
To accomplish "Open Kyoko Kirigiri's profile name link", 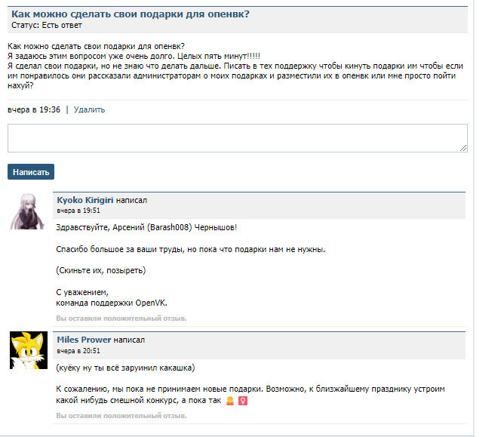I will [85, 200].
